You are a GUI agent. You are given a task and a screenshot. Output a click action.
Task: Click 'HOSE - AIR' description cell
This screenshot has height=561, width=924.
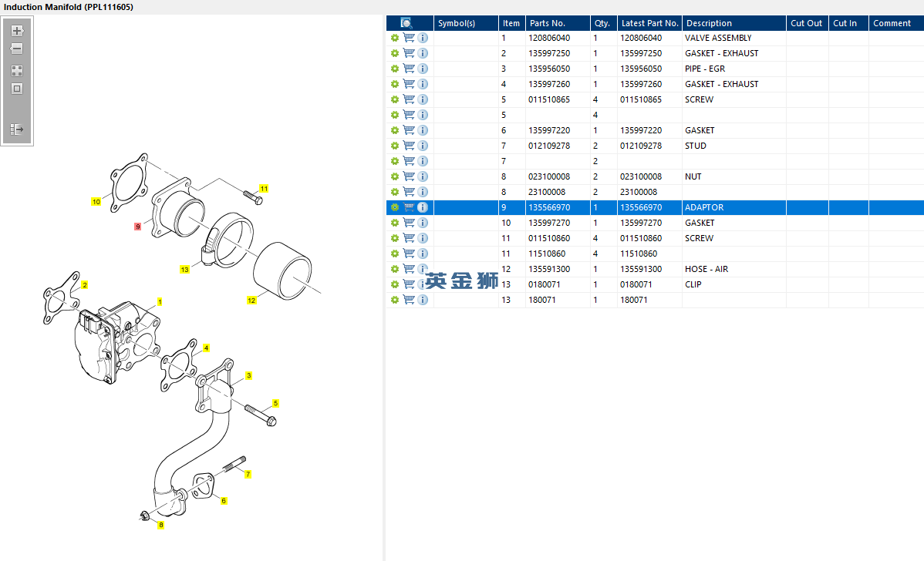click(x=706, y=269)
